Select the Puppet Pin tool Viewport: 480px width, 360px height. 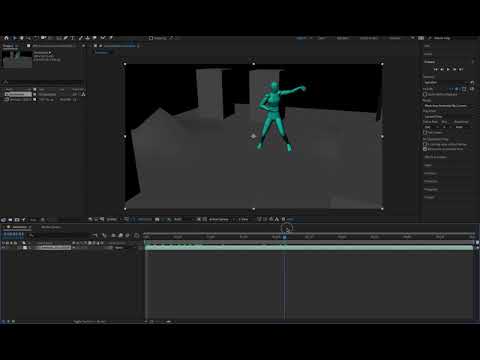point(110,38)
